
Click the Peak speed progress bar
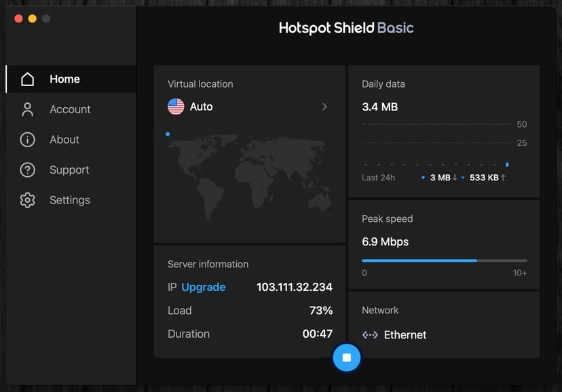[x=444, y=260]
